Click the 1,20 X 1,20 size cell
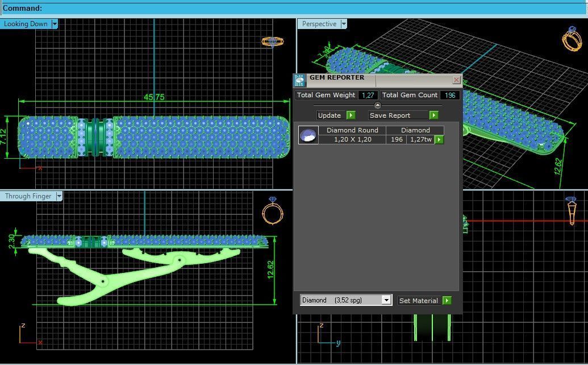This screenshot has width=588, height=365. tap(352, 139)
